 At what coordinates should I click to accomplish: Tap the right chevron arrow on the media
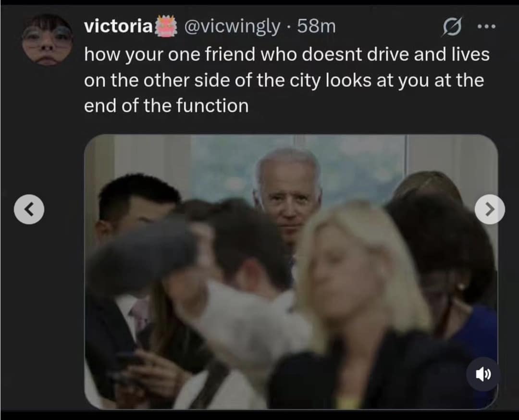490,209
